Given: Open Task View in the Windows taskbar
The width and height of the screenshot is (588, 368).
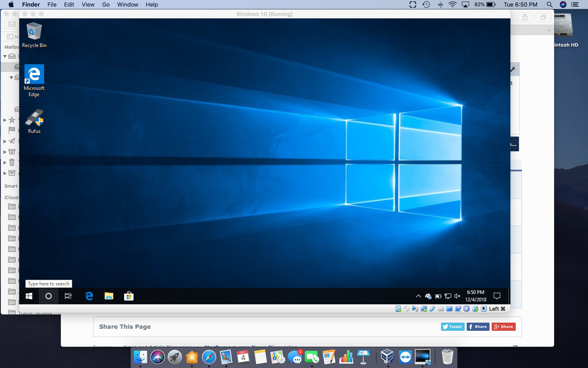Looking at the screenshot, I should click(68, 296).
